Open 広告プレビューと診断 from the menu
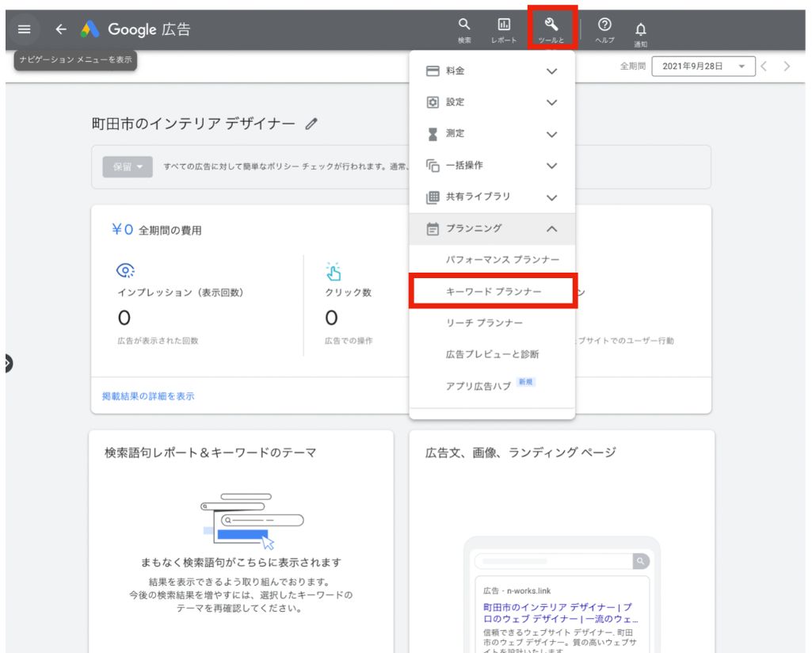The width and height of the screenshot is (812, 653). pyautogui.click(x=494, y=354)
